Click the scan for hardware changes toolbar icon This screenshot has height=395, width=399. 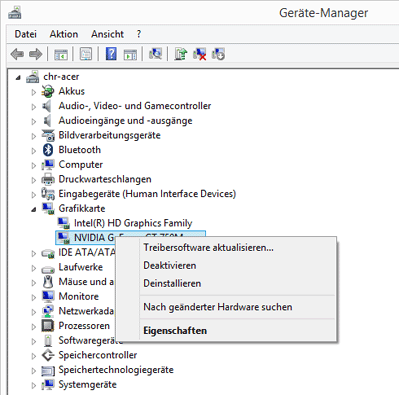[155, 54]
